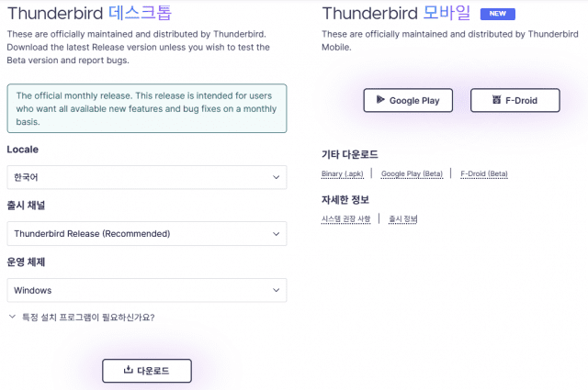Click the green official monthly release notice

[146, 108]
